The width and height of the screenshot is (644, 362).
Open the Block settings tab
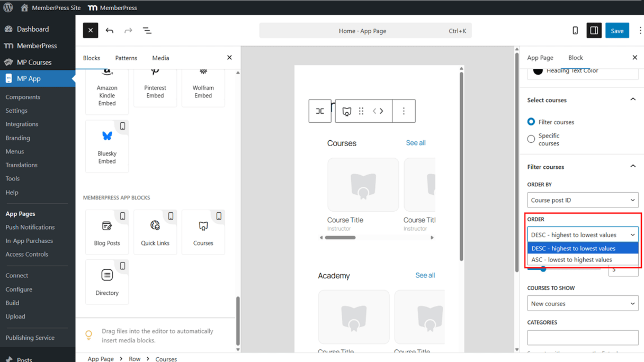coord(576,58)
